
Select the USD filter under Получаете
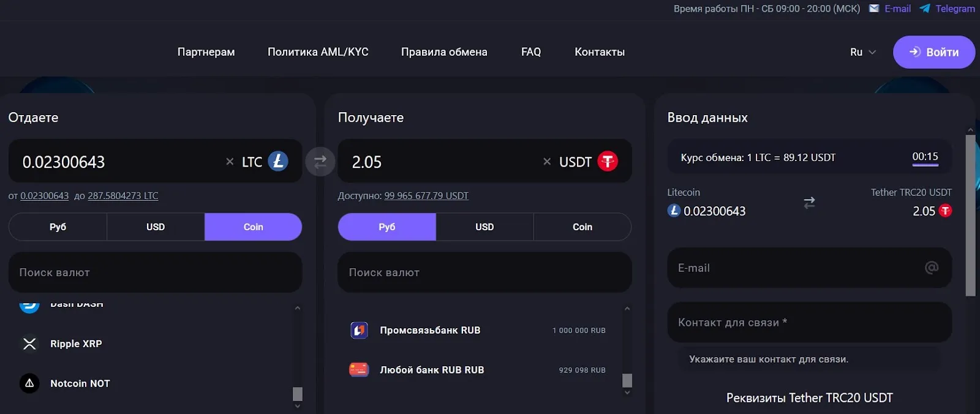pos(484,227)
